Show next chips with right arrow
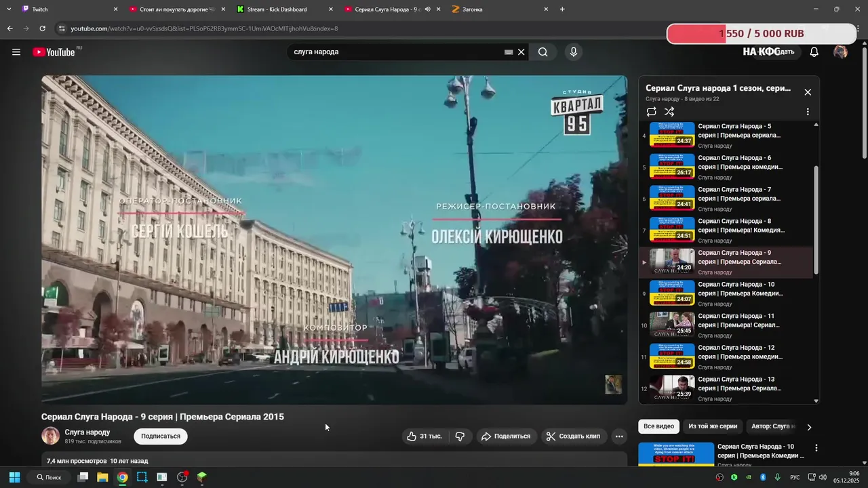 tap(809, 427)
